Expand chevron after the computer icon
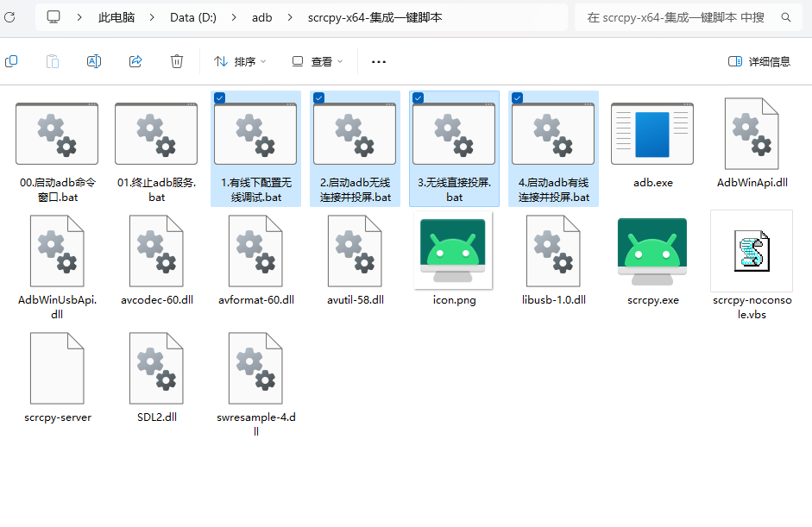This screenshot has width=812, height=527. pyautogui.click(x=79, y=17)
